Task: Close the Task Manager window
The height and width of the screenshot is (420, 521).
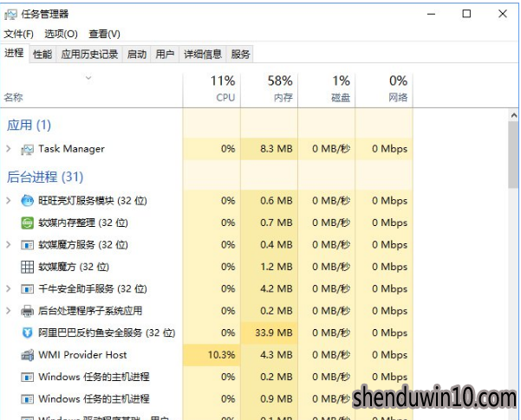Action: (503, 14)
